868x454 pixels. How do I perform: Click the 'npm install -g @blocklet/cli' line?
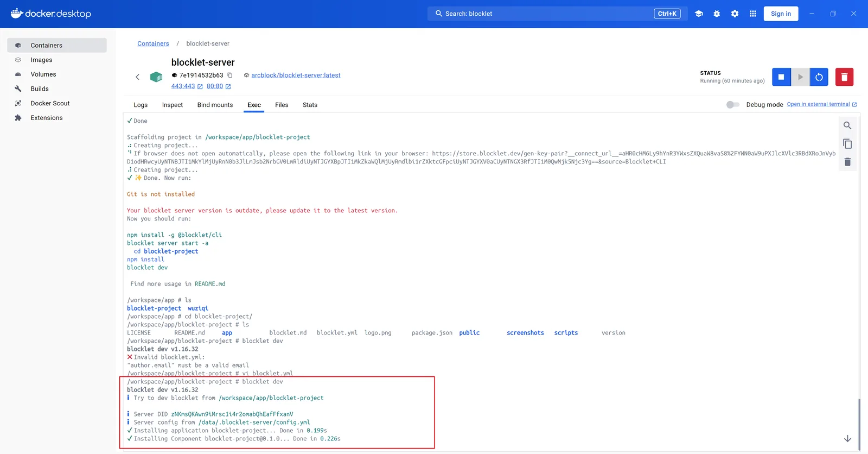pos(174,235)
